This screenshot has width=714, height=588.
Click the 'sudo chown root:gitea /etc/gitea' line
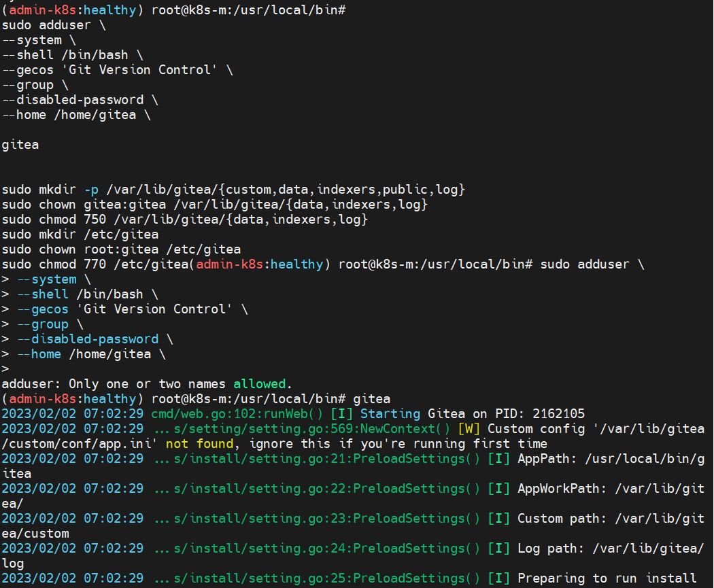point(121,250)
